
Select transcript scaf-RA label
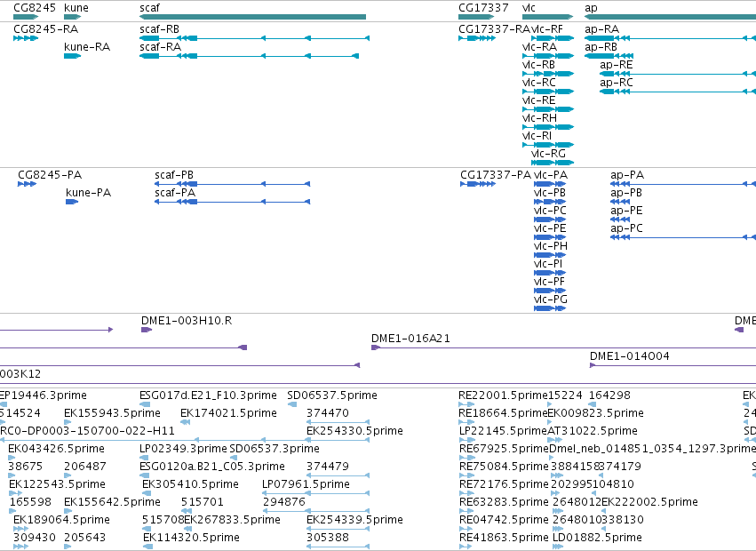point(160,47)
